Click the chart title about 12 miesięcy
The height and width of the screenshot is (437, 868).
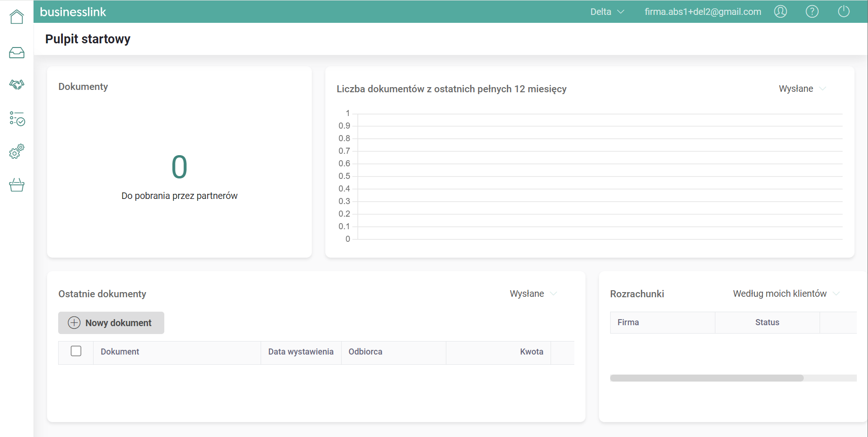[451, 89]
